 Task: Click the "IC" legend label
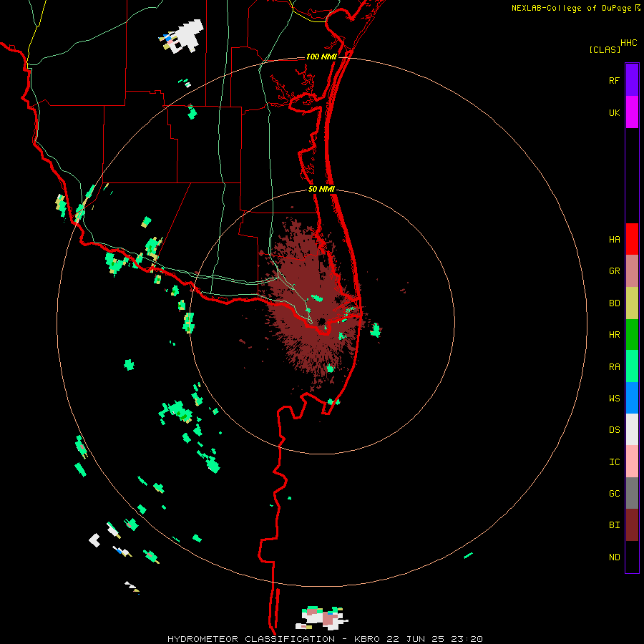(x=614, y=462)
